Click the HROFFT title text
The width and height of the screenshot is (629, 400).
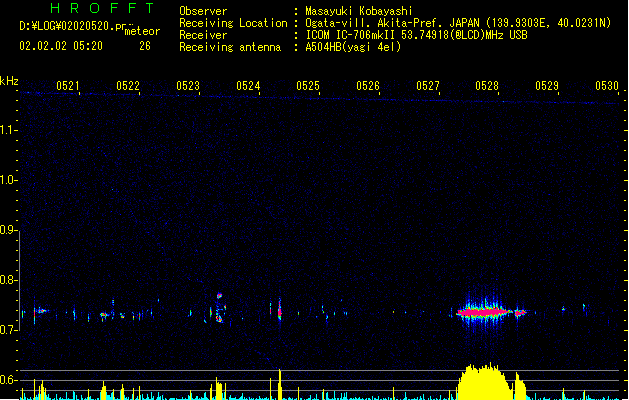coord(102,8)
